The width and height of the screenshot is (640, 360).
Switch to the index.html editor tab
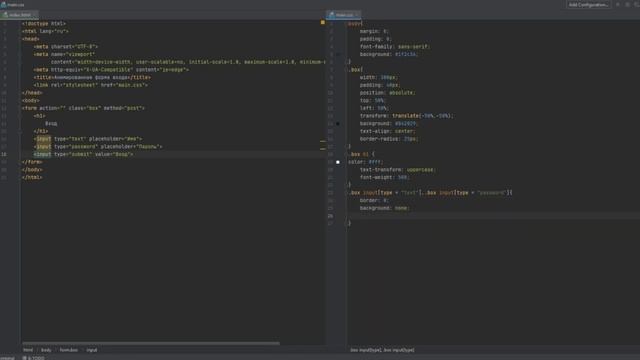click(20, 15)
